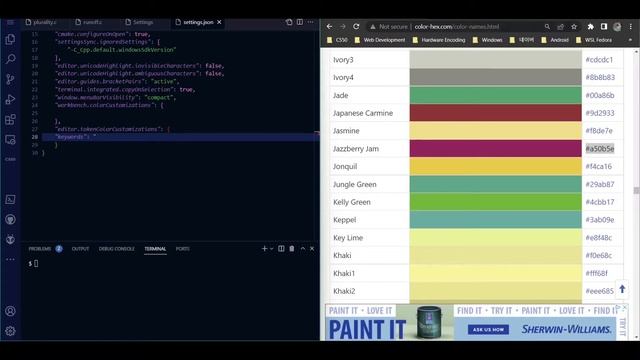Open the terminal icon in the activity bar
Screen dimensions: 640x360
[10, 200]
